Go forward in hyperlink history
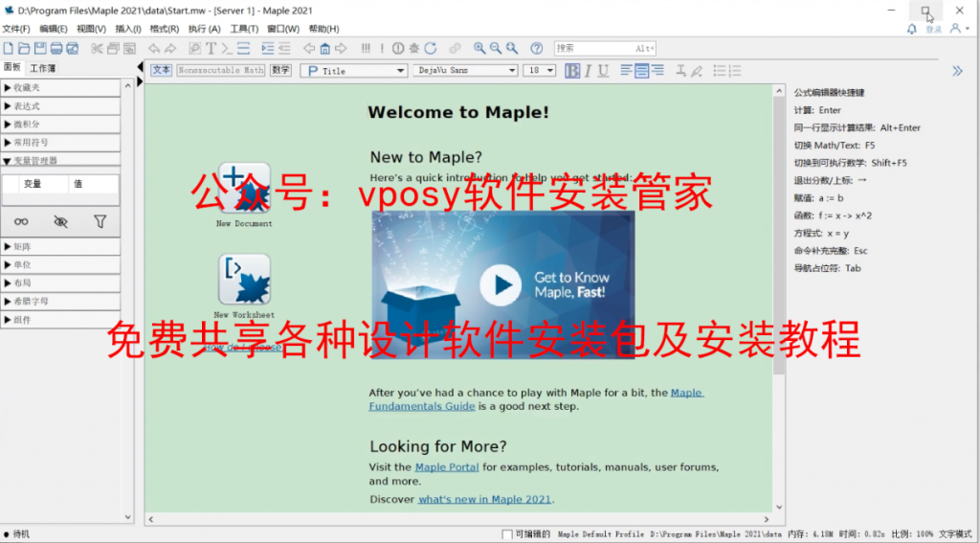Screen dimensions: 980x543 tap(341, 48)
